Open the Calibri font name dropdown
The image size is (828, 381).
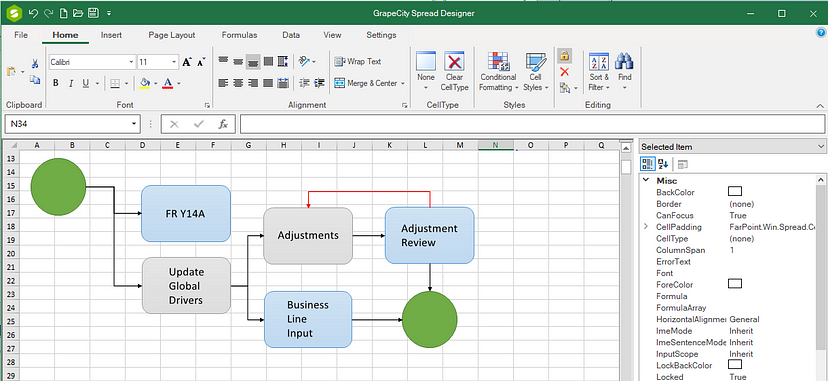(x=131, y=62)
